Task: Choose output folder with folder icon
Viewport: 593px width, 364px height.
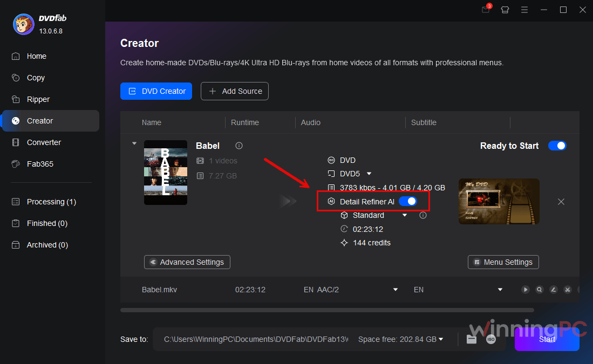Action: (471, 339)
